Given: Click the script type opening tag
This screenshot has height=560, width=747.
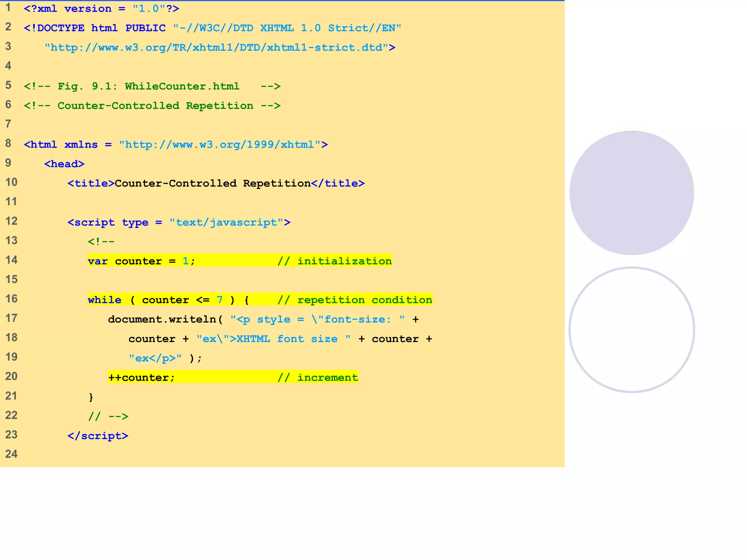Looking at the screenshot, I should 179,222.
